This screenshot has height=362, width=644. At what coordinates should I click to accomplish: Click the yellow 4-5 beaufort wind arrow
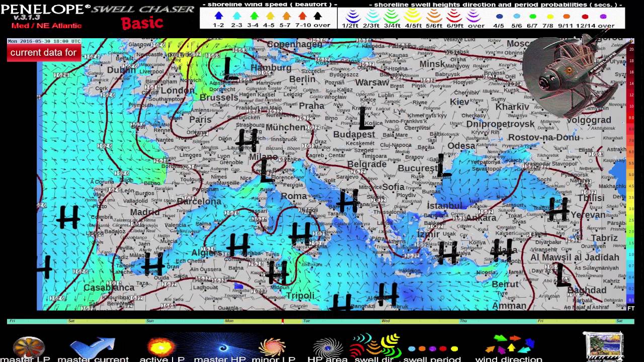270,16
